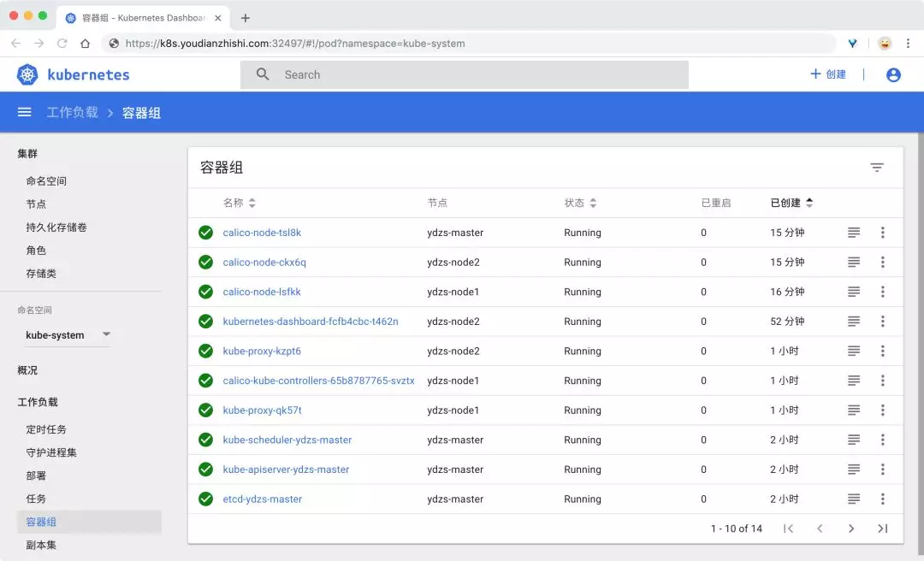This screenshot has height=561, width=924.
Task: Select 守护进程集 in the sidebar
Action: (51, 452)
